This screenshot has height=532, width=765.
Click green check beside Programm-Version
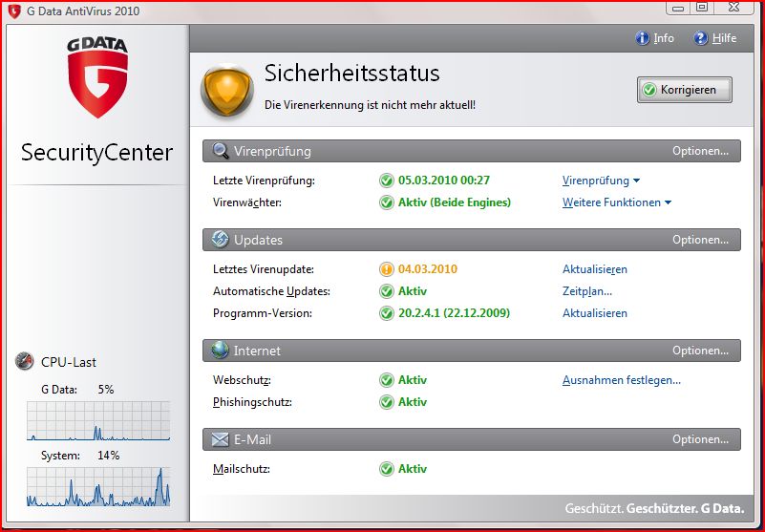click(x=387, y=313)
